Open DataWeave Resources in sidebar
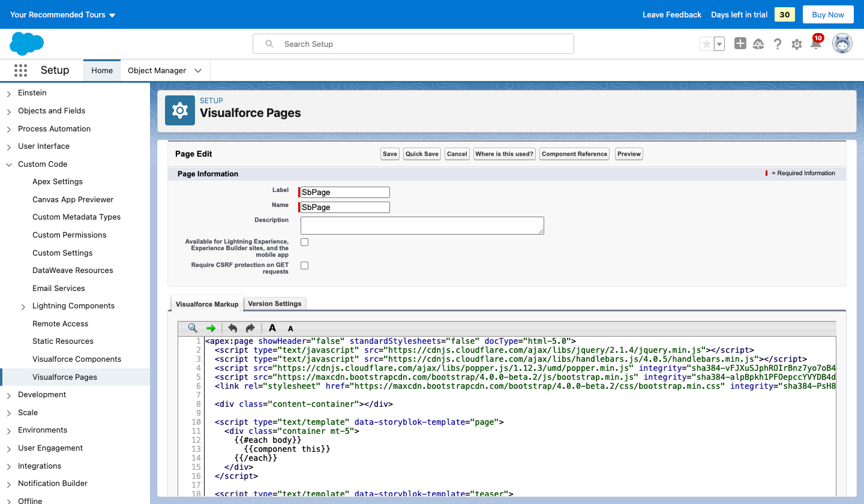 pos(73,271)
